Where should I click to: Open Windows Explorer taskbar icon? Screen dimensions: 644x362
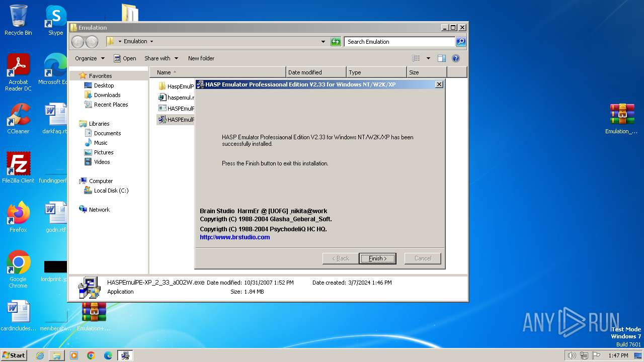(x=57, y=355)
